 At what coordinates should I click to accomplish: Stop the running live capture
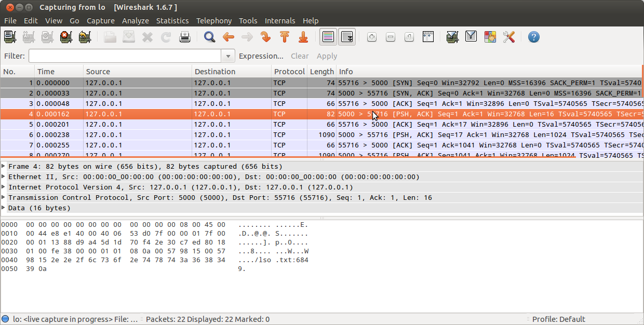click(x=66, y=37)
